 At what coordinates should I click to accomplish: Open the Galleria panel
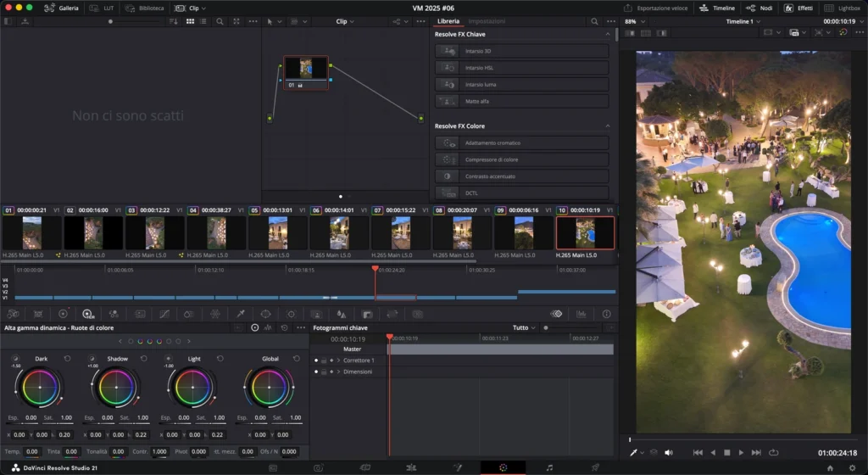click(x=61, y=8)
